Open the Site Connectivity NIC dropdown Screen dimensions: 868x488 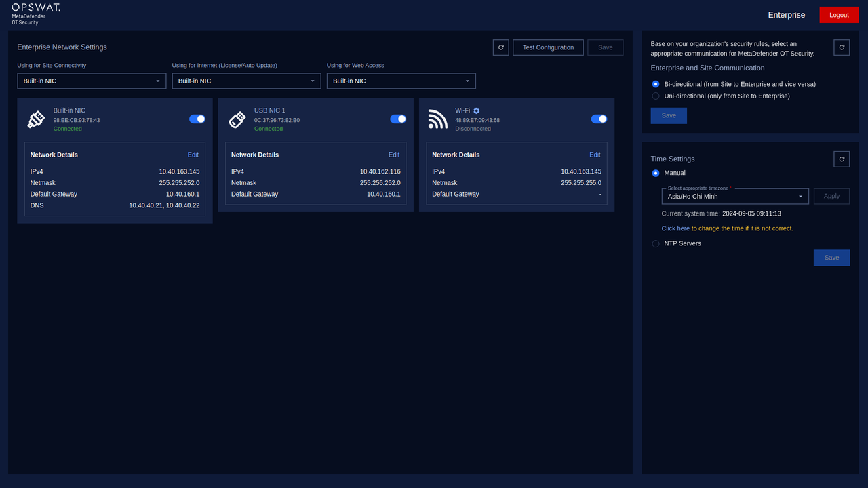click(x=92, y=81)
